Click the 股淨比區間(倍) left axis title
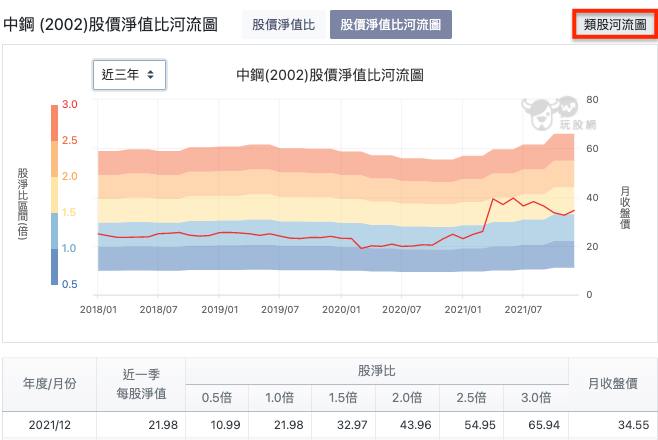This screenshot has width=658, height=440. pyautogui.click(x=23, y=204)
